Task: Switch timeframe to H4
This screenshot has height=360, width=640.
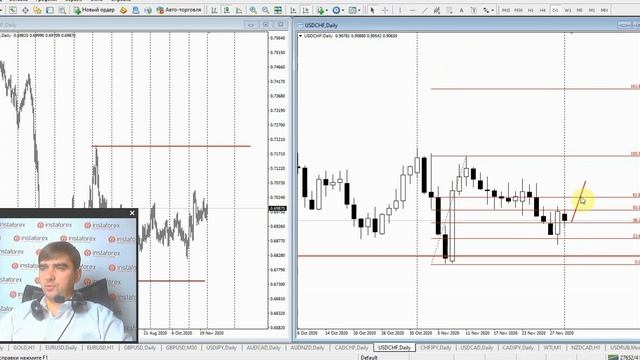Action: [543, 10]
